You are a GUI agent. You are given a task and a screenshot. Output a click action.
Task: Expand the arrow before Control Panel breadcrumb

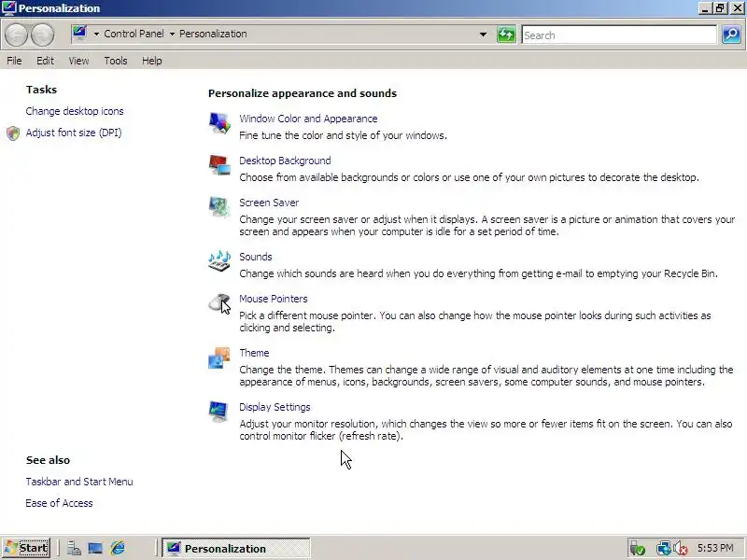point(96,34)
